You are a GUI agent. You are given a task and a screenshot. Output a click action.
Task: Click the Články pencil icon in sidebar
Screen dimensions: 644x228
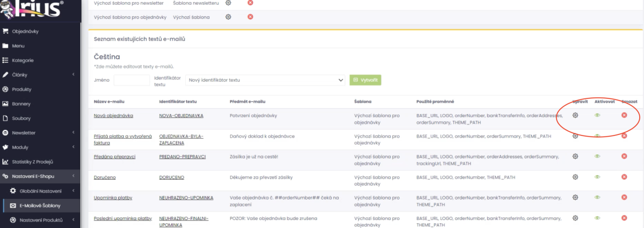(x=5, y=75)
